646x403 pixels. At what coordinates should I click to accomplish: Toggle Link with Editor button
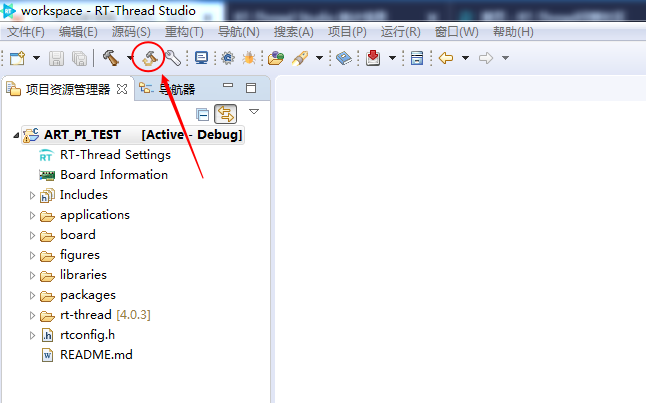[226, 114]
